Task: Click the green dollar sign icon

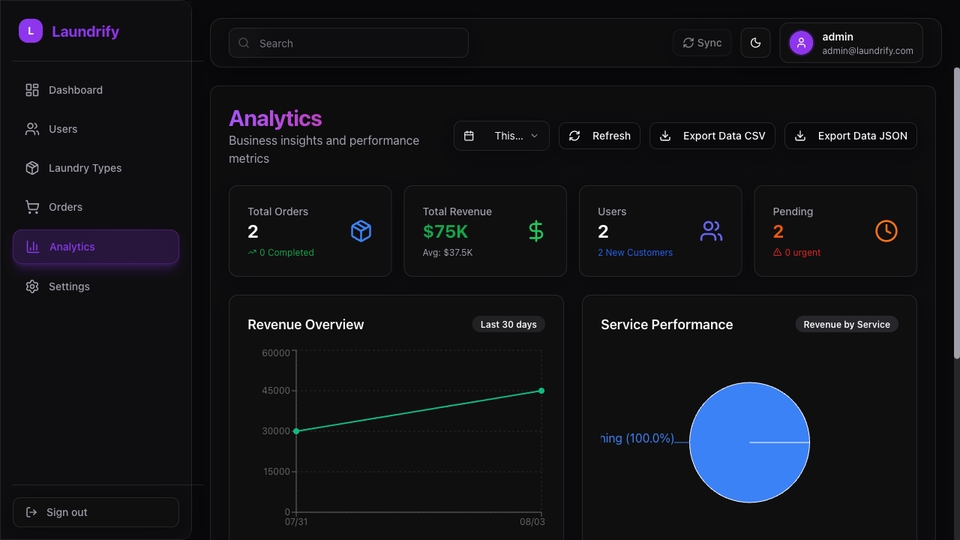Action: pyautogui.click(x=536, y=231)
